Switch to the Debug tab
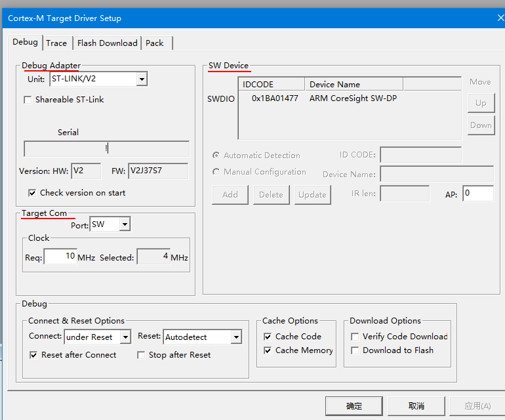This screenshot has height=420, width=505. click(x=25, y=42)
